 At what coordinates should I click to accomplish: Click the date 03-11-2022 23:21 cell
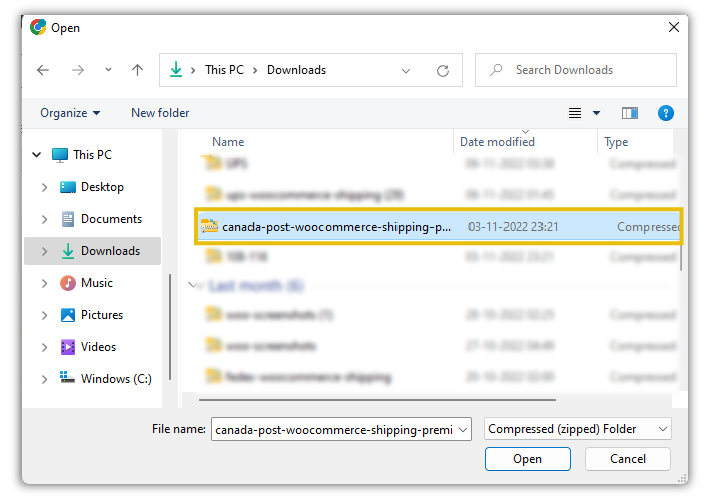point(513,227)
